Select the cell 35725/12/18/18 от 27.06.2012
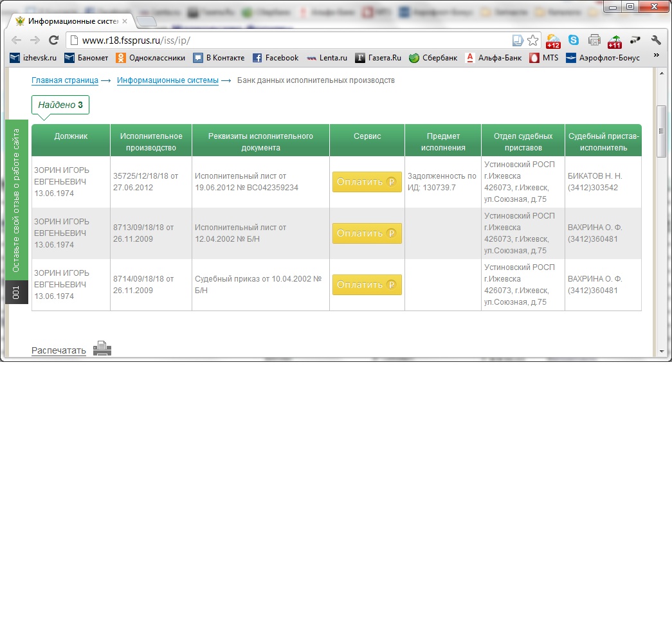 (x=151, y=182)
